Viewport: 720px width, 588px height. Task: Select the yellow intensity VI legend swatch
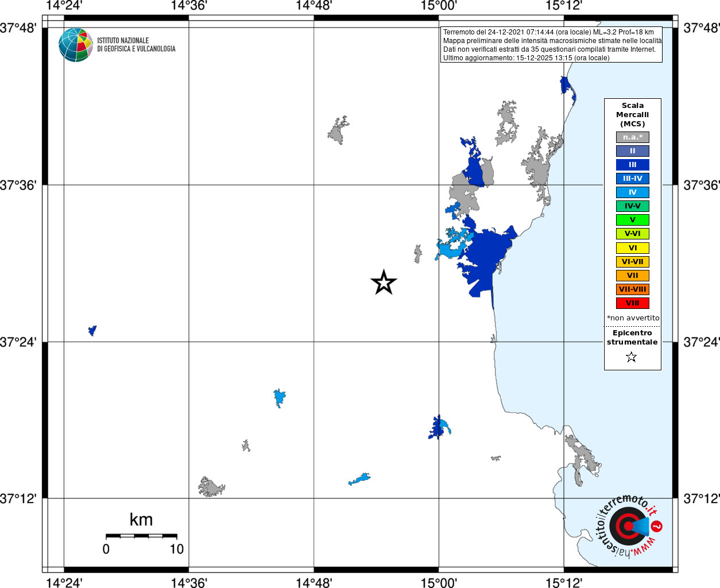pyautogui.click(x=633, y=248)
